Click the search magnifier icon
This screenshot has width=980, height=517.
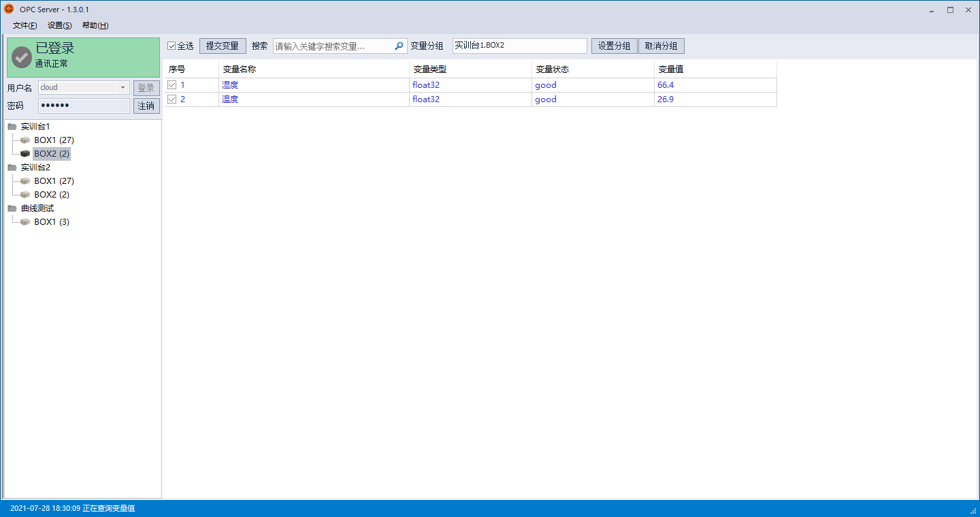coord(399,46)
